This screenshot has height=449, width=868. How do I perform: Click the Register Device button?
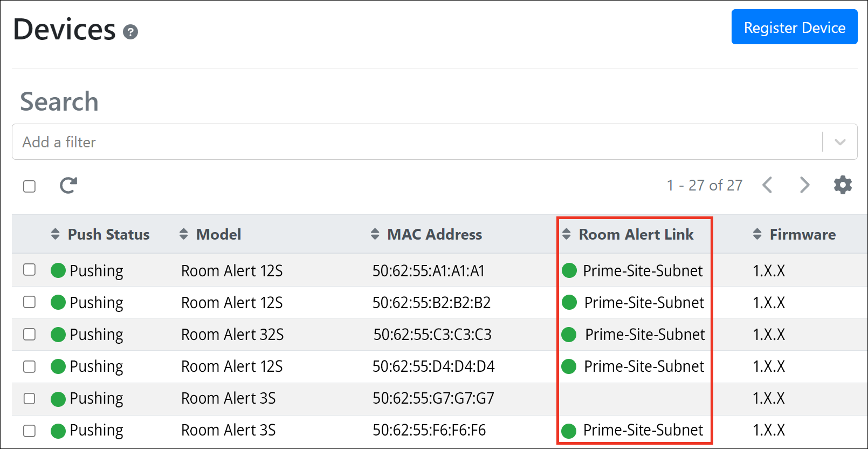point(794,27)
